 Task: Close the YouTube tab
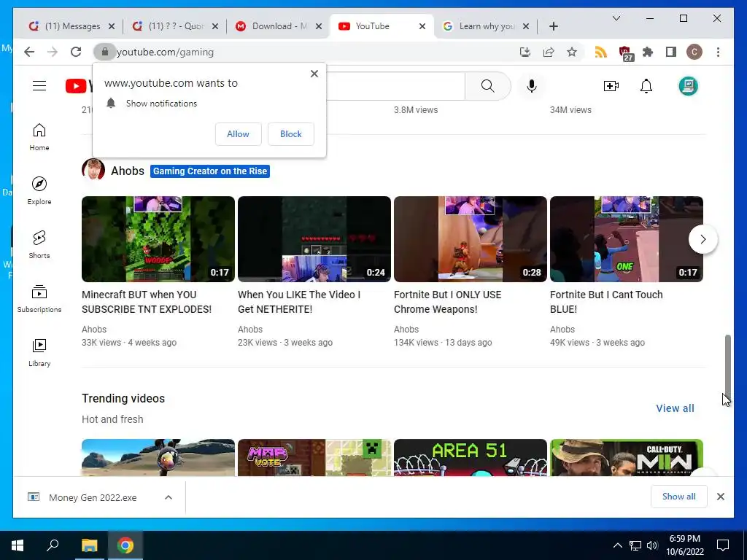422,26
